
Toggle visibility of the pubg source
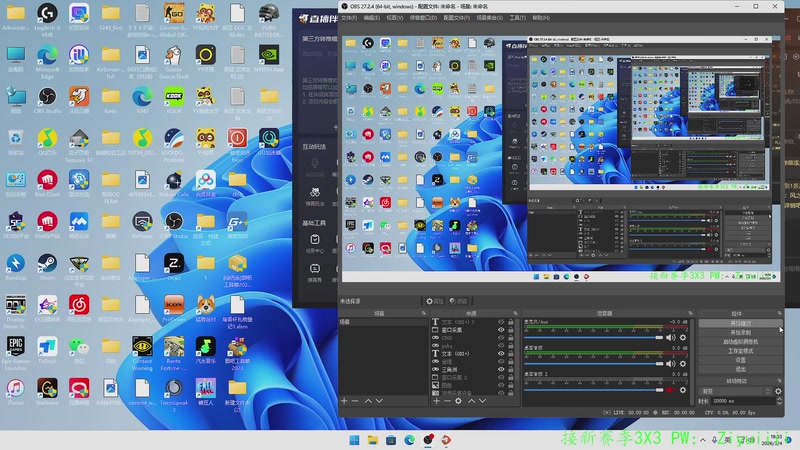pos(501,345)
